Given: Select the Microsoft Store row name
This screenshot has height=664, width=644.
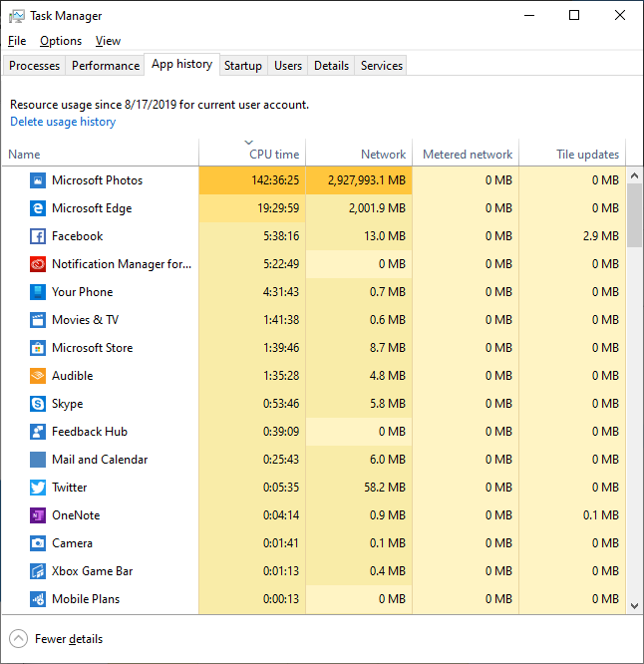Looking at the screenshot, I should (93, 348).
